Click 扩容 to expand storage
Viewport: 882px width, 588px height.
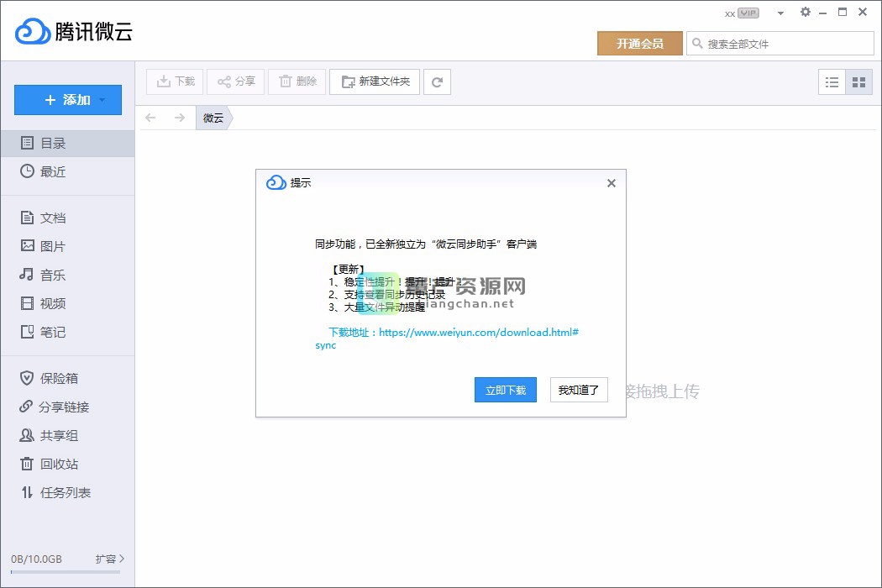pos(110,559)
